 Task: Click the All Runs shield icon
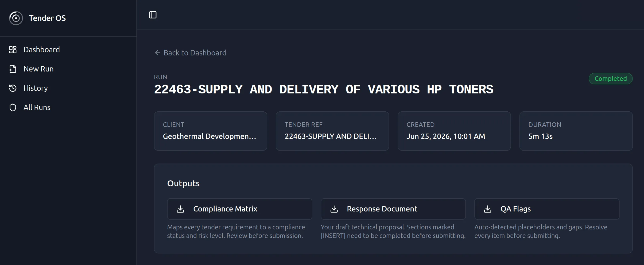(x=13, y=108)
